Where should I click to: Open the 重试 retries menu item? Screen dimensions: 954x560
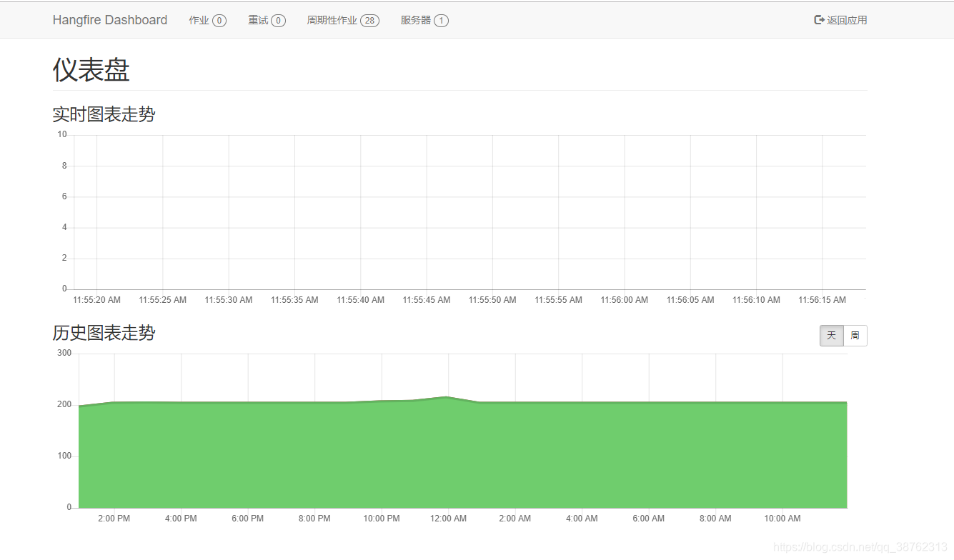pos(267,20)
